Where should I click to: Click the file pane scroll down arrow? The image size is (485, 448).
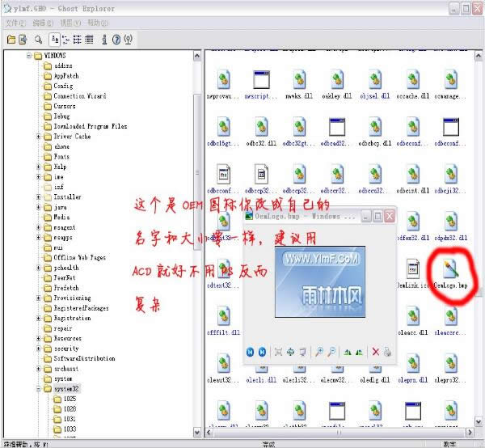pos(479,421)
